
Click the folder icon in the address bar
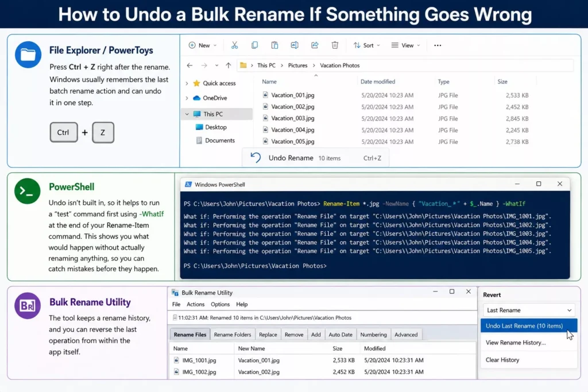pos(243,65)
